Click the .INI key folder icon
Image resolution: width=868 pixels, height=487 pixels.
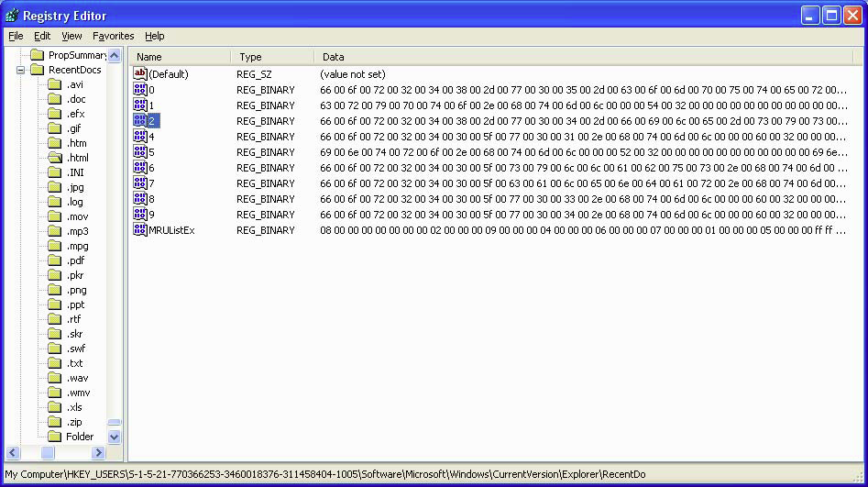(x=54, y=172)
